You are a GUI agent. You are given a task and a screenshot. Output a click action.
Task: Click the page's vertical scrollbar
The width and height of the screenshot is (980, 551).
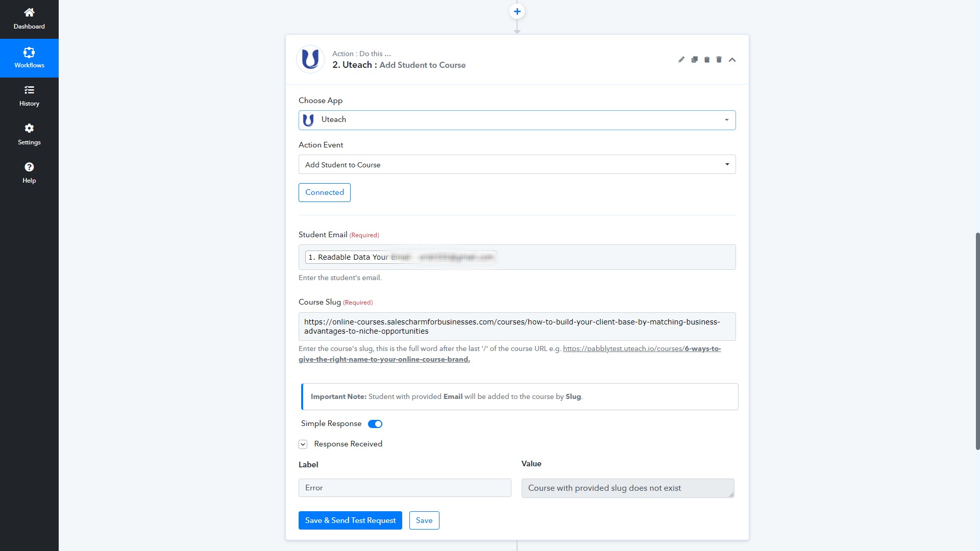[977, 341]
